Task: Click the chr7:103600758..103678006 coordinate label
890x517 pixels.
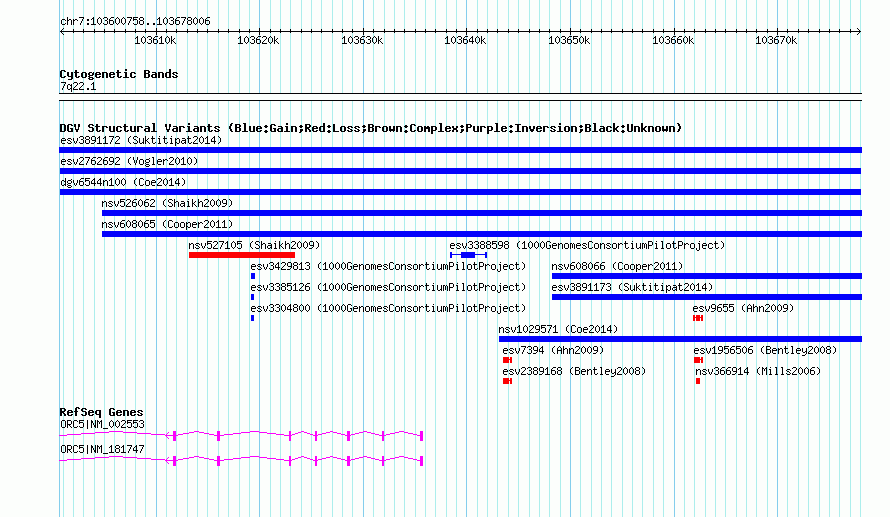Action: coord(135,22)
